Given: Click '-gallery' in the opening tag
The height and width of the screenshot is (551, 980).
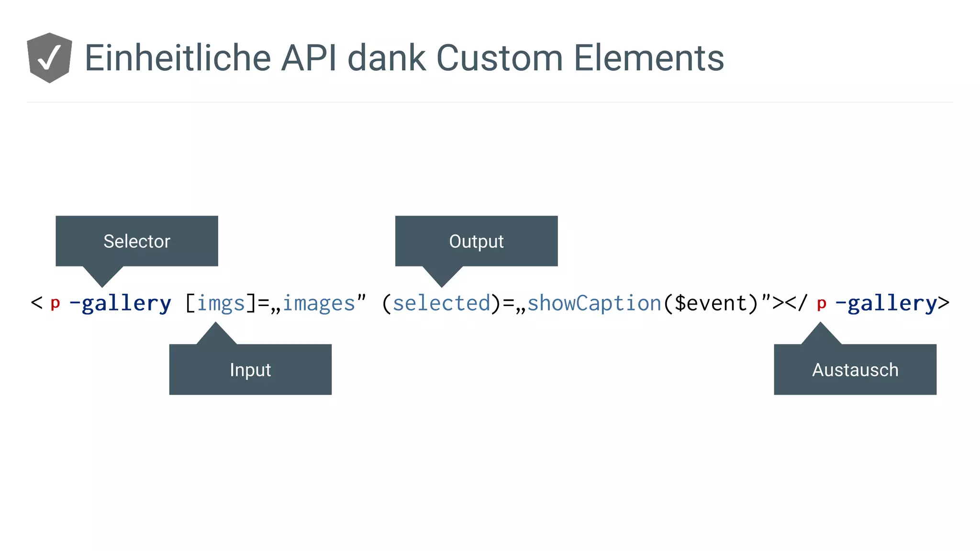Looking at the screenshot, I should (x=121, y=303).
